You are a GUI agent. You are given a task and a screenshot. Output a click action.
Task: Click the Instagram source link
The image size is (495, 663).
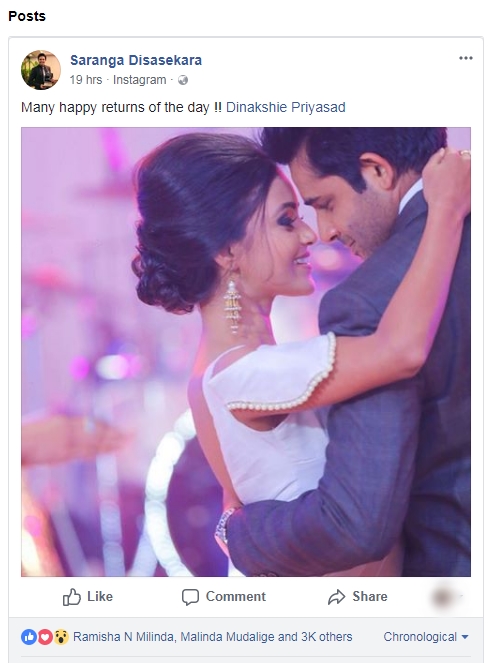click(x=139, y=80)
